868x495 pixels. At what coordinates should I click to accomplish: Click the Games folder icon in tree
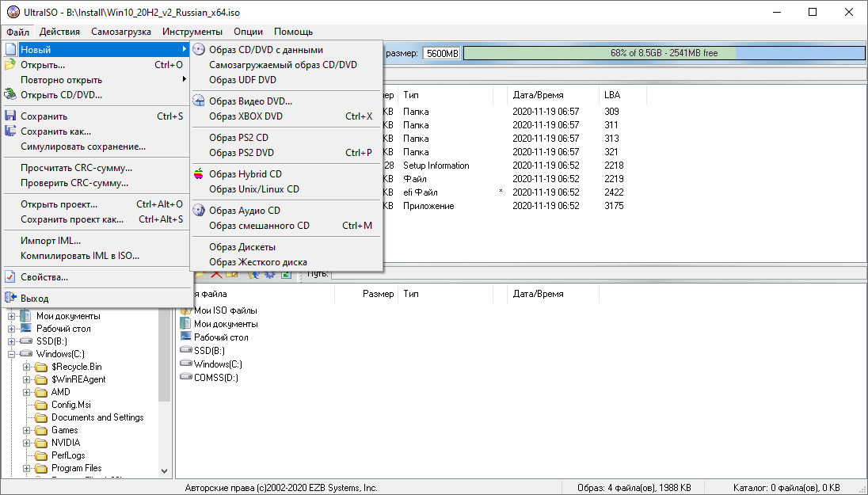[x=41, y=430]
